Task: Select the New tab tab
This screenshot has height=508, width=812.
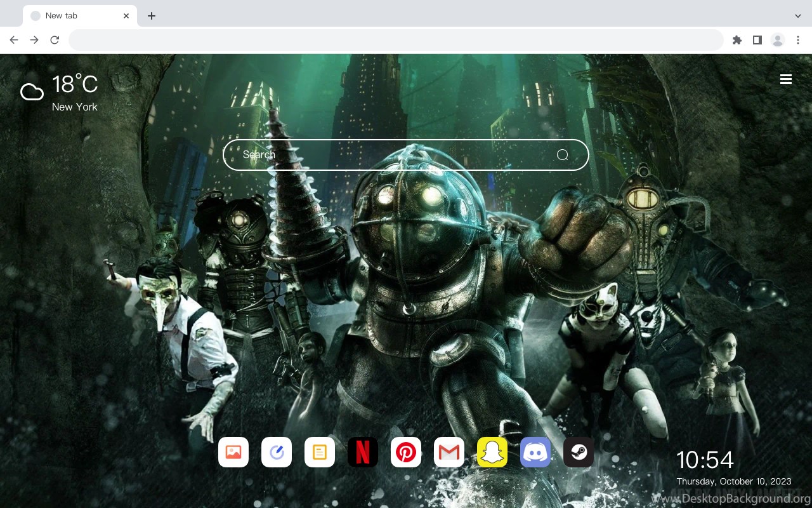Action: (x=80, y=16)
